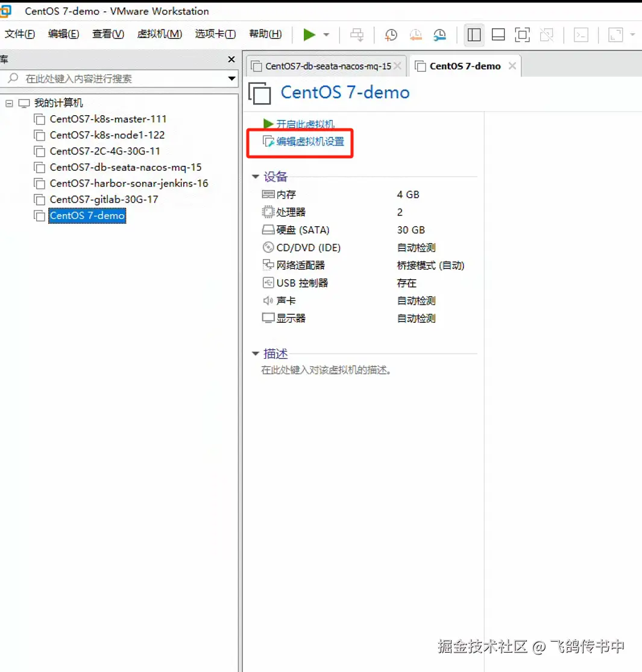Open the 编辑(E) menu
Viewport: 642px width, 672px height.
click(63, 34)
